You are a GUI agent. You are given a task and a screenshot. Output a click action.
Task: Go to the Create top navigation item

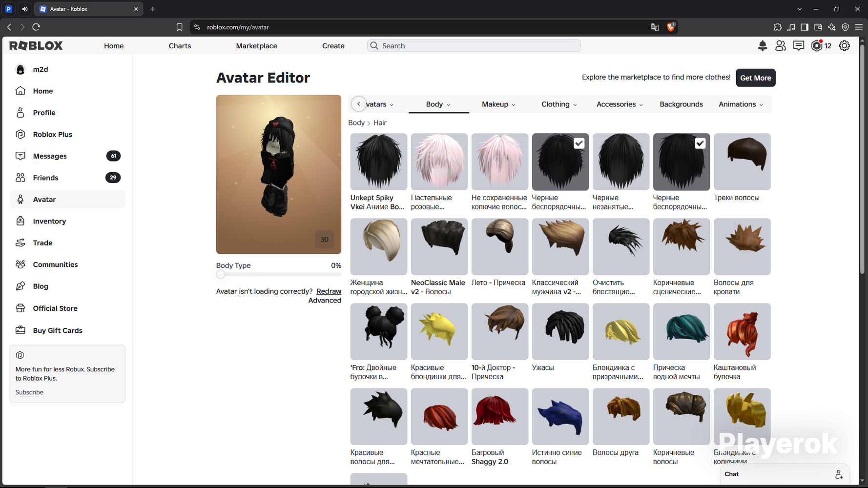(x=333, y=46)
